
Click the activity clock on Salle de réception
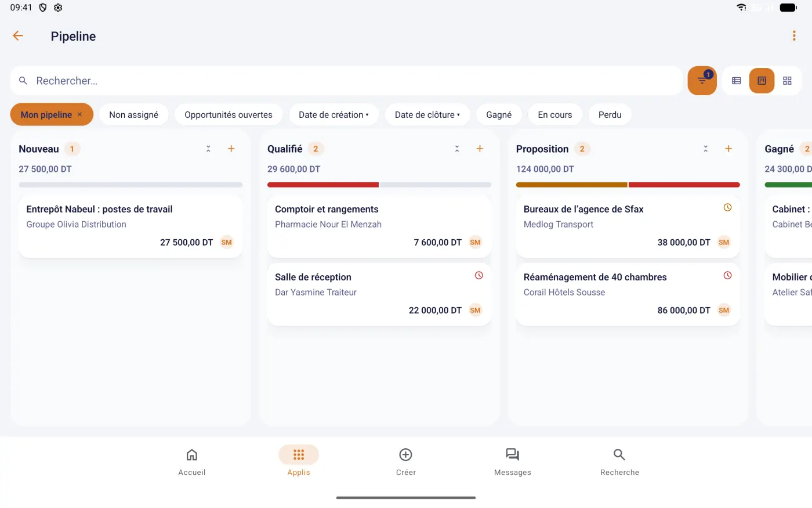pyautogui.click(x=479, y=275)
